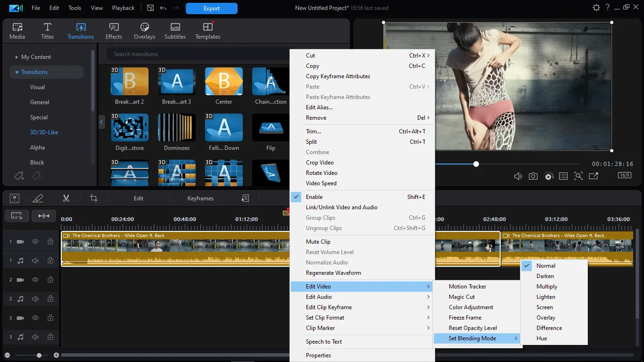Image resolution: width=644 pixels, height=362 pixels.
Task: Select Color Adjustment from Edit Video submenu
Action: [x=471, y=307]
